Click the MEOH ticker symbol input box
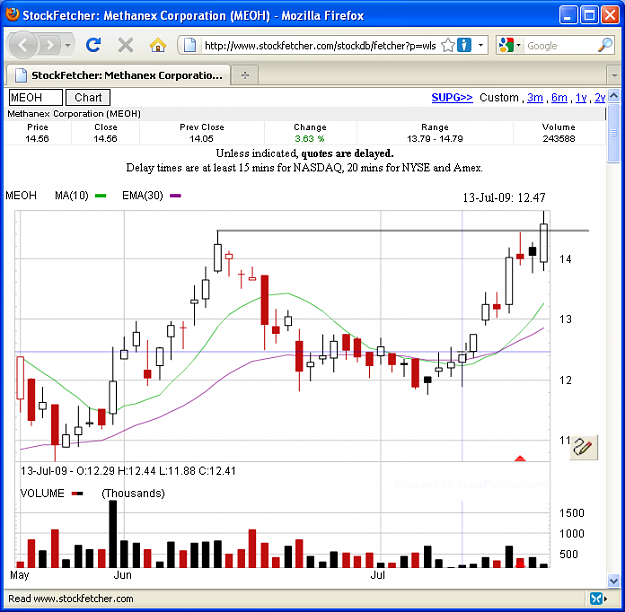This screenshot has width=625, height=612. pos(35,97)
